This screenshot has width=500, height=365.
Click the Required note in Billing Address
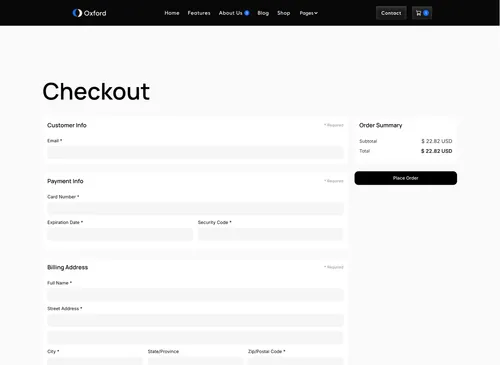[x=334, y=267]
